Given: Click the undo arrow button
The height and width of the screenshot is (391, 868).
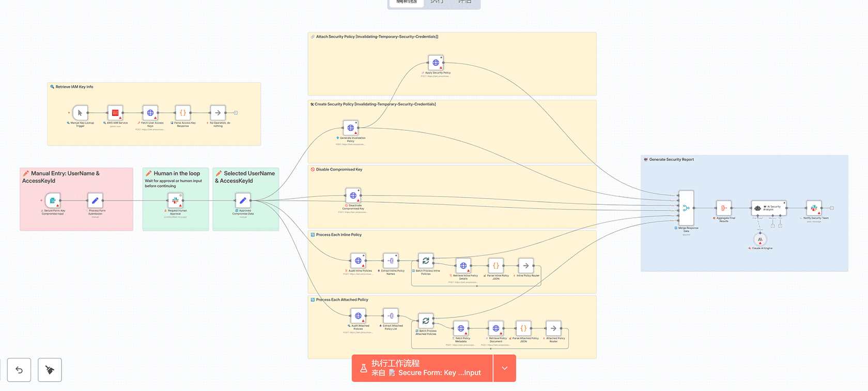Looking at the screenshot, I should point(19,370).
